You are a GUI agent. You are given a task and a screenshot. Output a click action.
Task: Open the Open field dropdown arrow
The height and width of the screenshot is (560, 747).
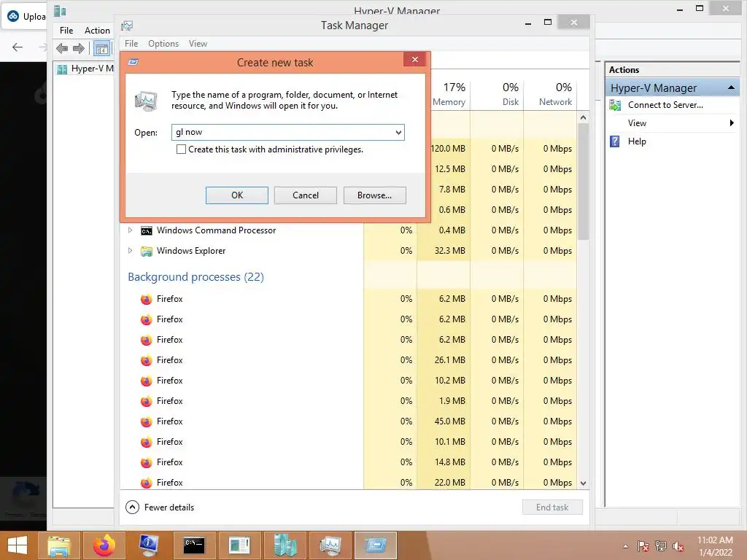pyautogui.click(x=398, y=133)
